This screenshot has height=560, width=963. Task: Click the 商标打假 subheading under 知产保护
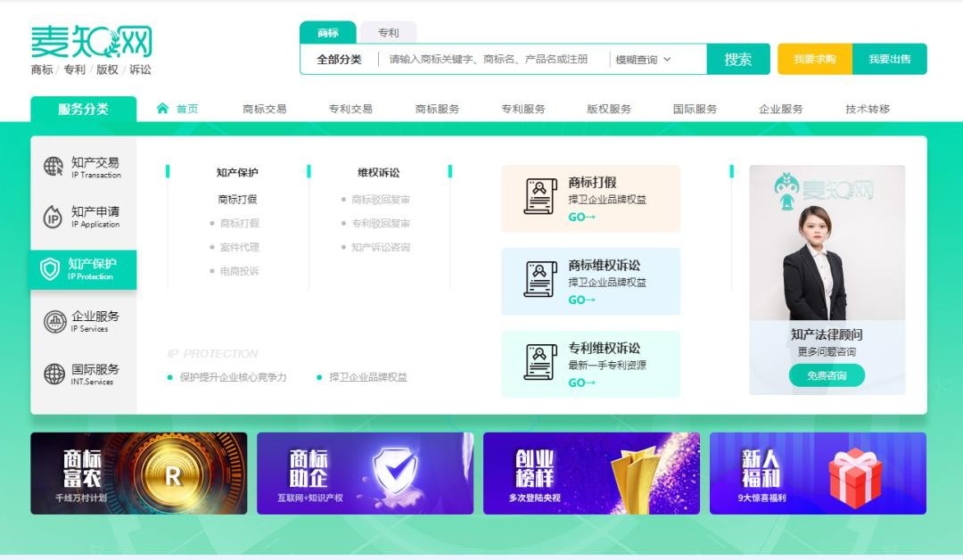pos(237,199)
